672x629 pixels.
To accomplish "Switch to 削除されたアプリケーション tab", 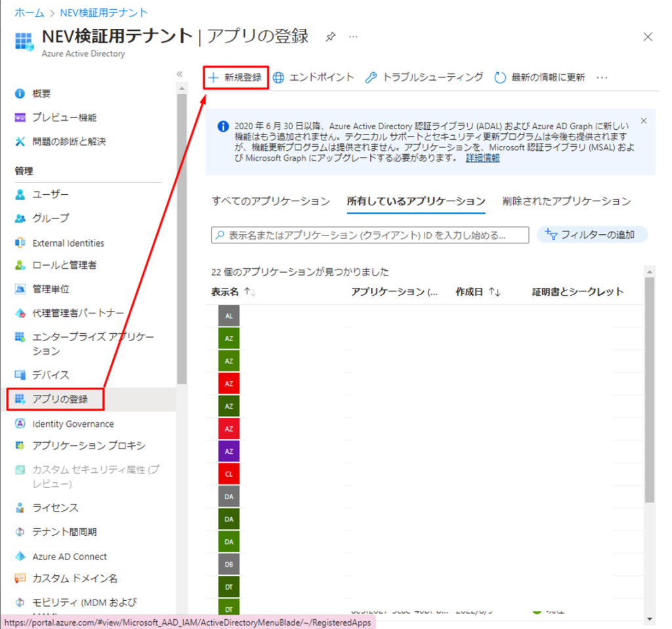I will pyautogui.click(x=566, y=201).
